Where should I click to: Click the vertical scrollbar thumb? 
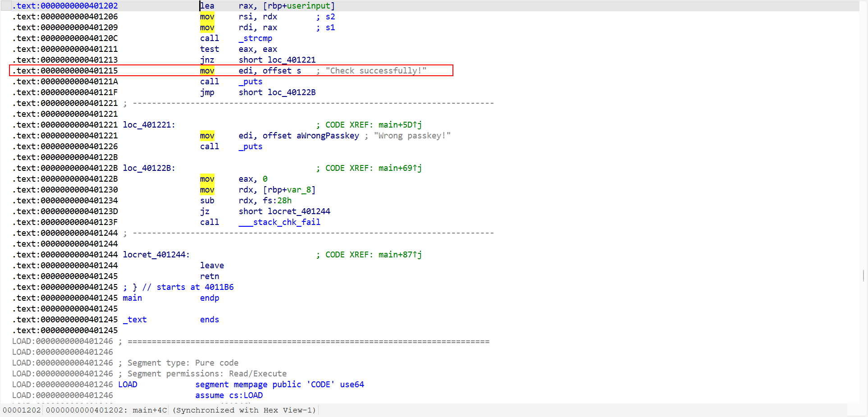863,275
